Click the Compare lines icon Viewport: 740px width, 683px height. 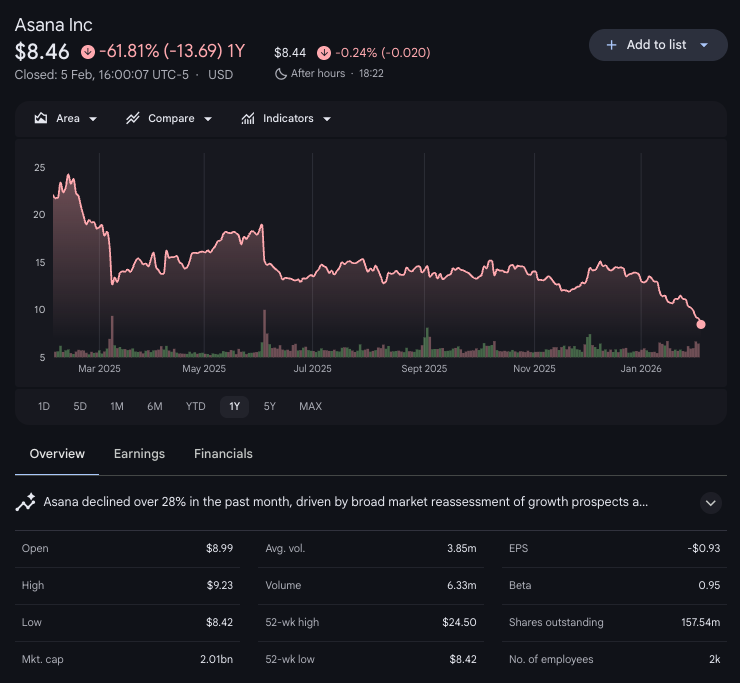[x=133, y=118]
